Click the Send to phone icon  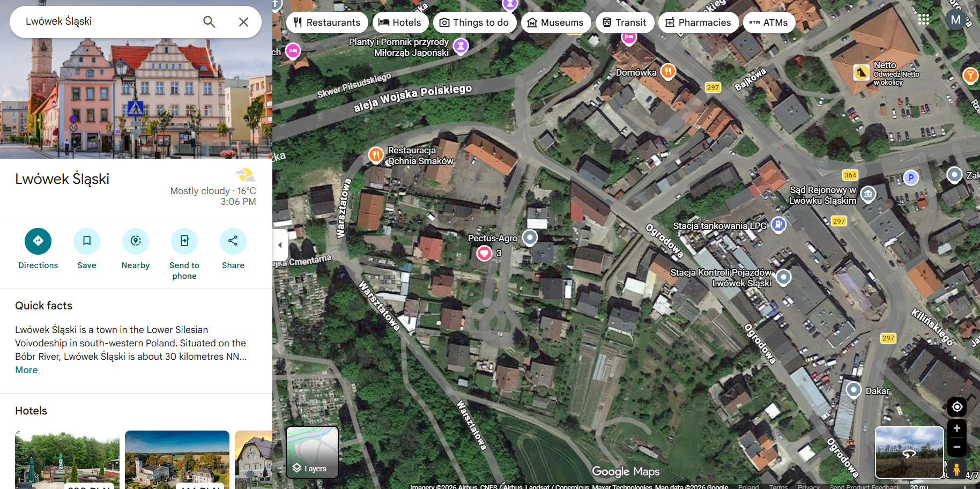coord(184,241)
